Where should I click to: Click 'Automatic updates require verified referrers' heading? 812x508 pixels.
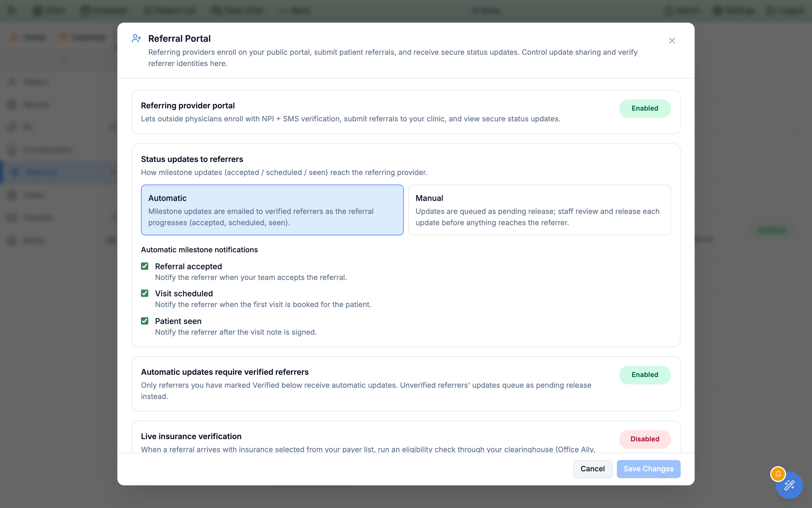(225, 372)
